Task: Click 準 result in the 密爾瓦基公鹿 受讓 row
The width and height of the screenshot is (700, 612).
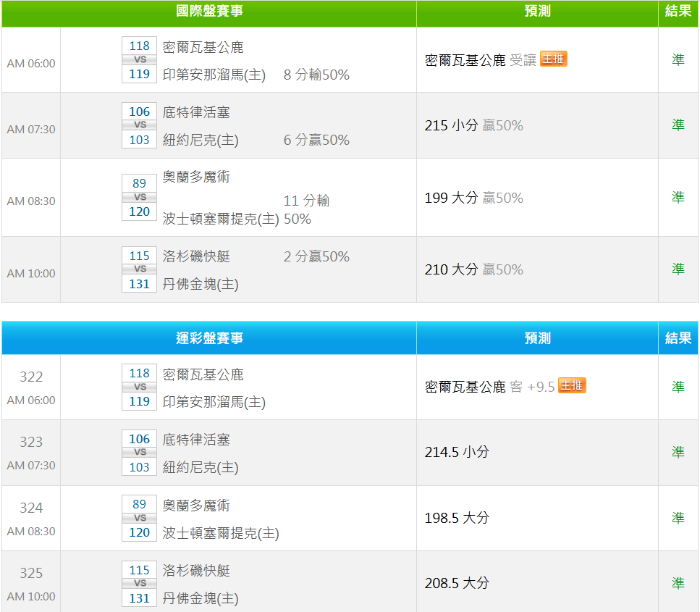Action: click(678, 59)
